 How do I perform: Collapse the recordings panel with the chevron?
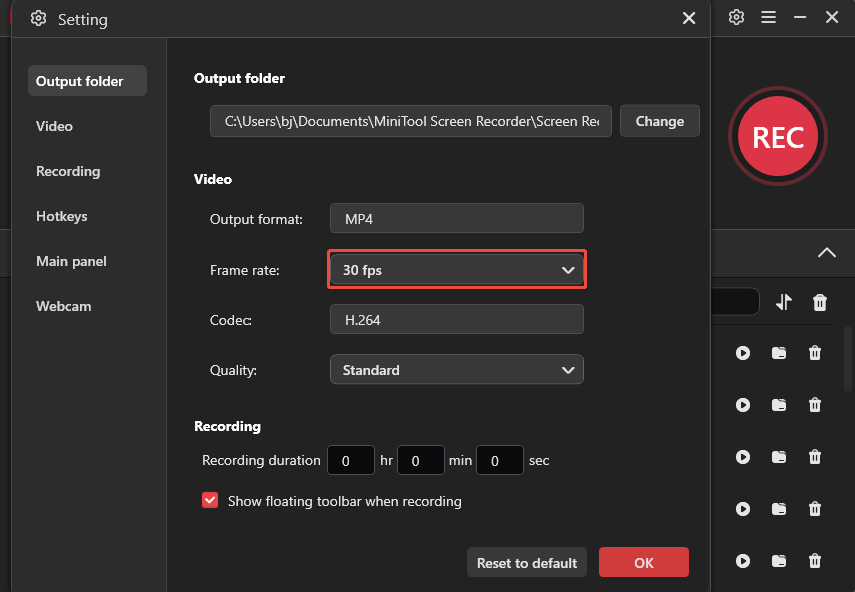point(827,253)
